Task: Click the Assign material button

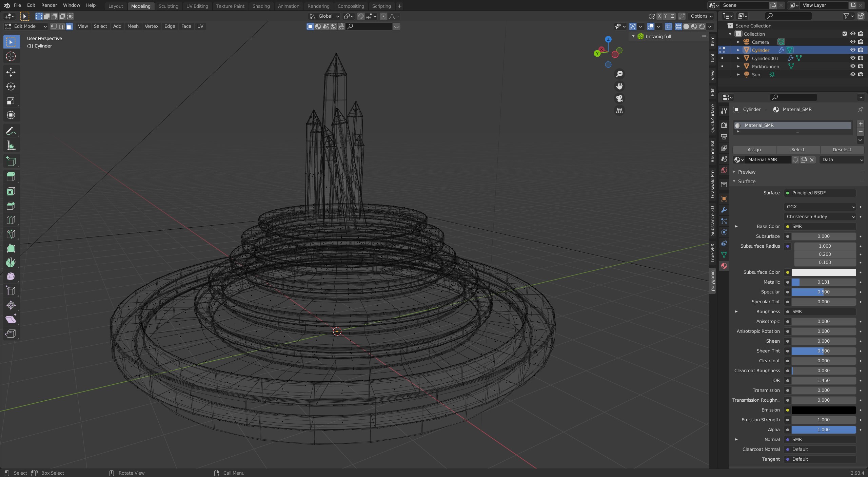Action: point(754,150)
